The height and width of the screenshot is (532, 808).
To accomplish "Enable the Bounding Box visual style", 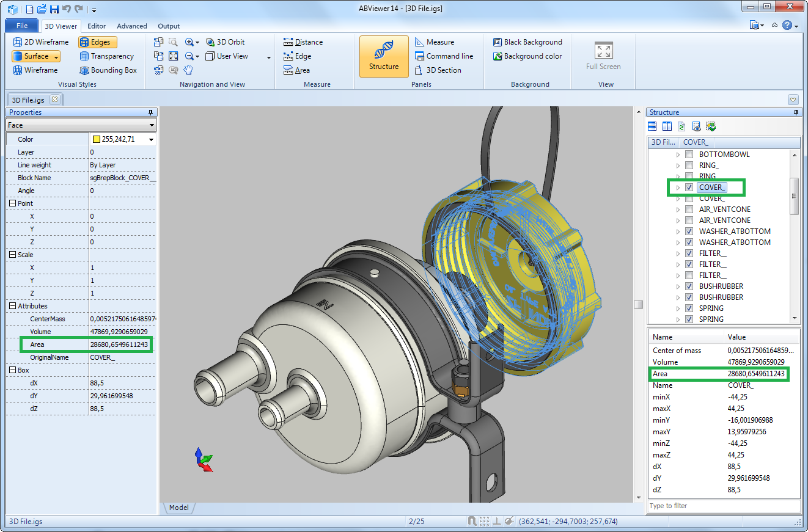I will (x=108, y=70).
